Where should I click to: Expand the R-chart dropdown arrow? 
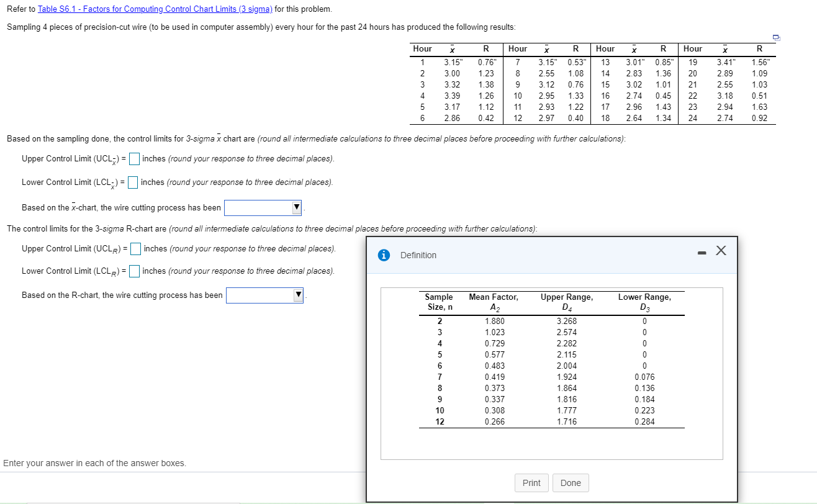(297, 295)
